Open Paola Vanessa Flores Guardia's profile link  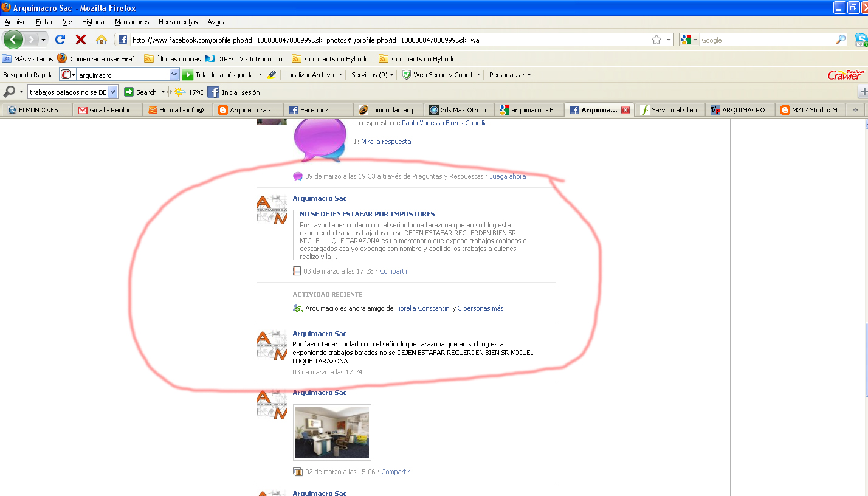coord(446,123)
